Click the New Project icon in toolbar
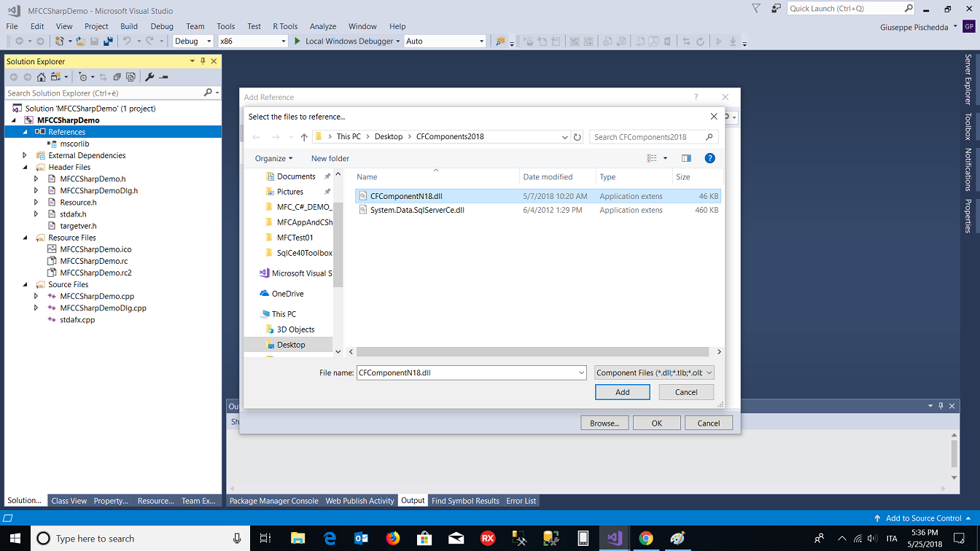The image size is (980, 551). [60, 42]
